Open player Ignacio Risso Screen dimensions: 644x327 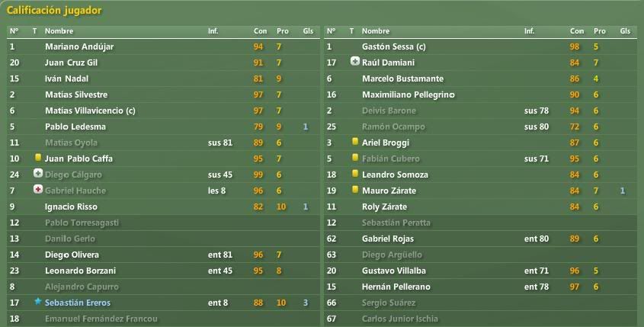(x=71, y=207)
